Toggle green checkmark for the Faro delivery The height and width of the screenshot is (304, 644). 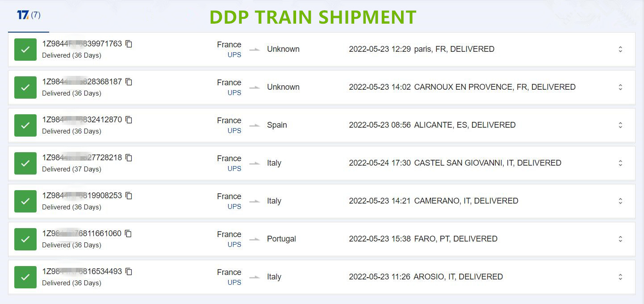[25, 239]
